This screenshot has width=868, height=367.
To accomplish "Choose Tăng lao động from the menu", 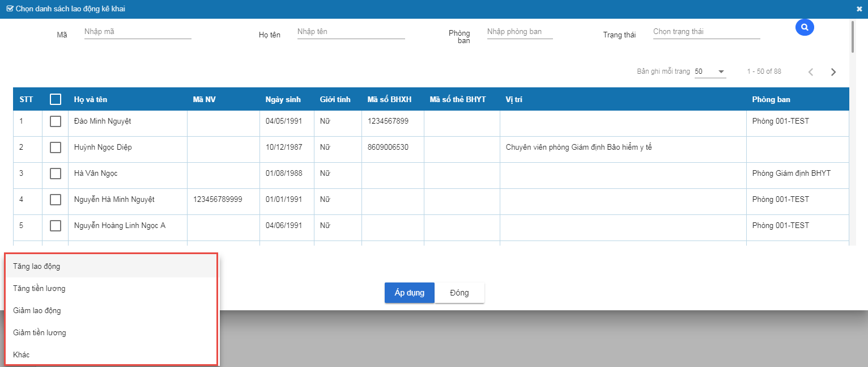I will coord(111,266).
